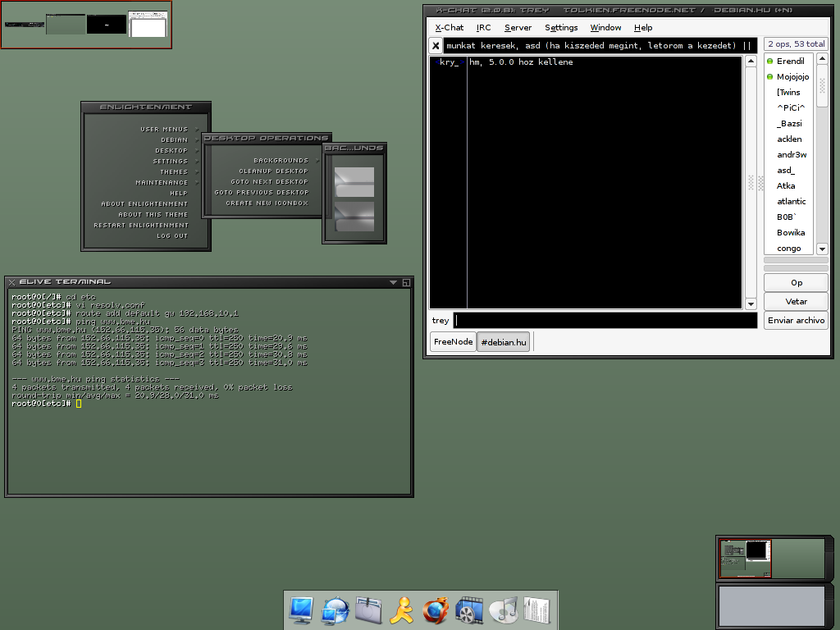Select user ^PiCi^ in the list
The image size is (840, 630).
coord(792,107)
